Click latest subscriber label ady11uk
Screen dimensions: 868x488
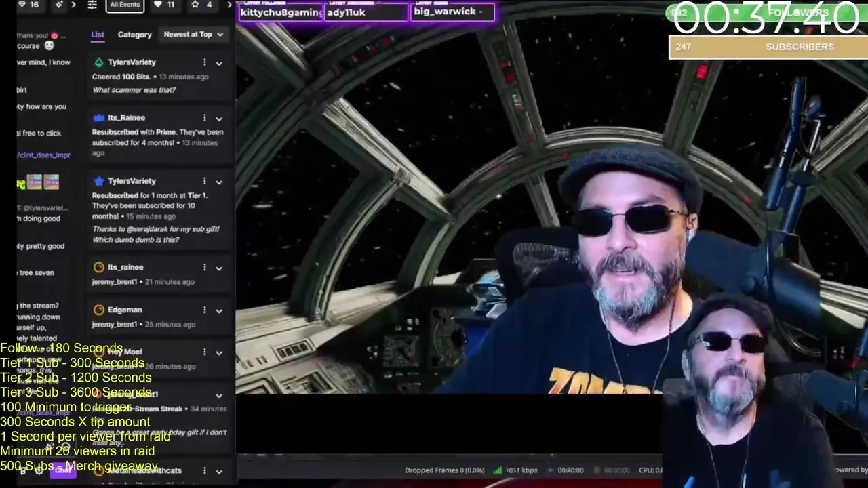click(366, 12)
